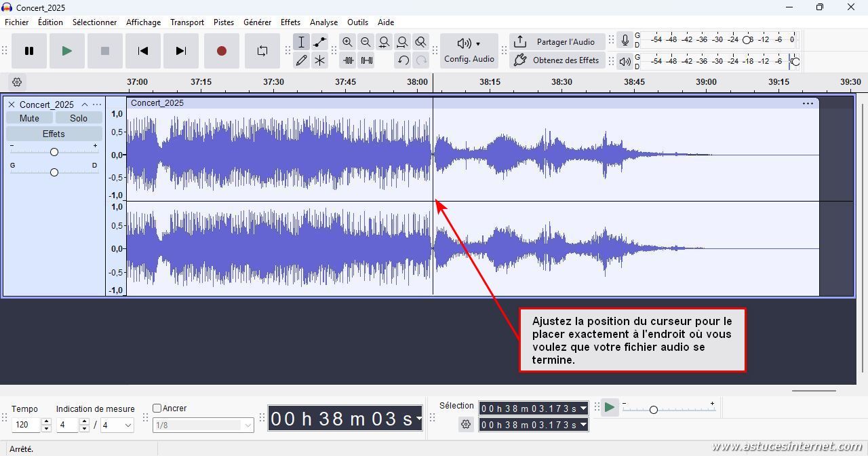Image resolution: width=868 pixels, height=456 pixels.
Task: Mute the Concert_2025 track
Action: (29, 118)
